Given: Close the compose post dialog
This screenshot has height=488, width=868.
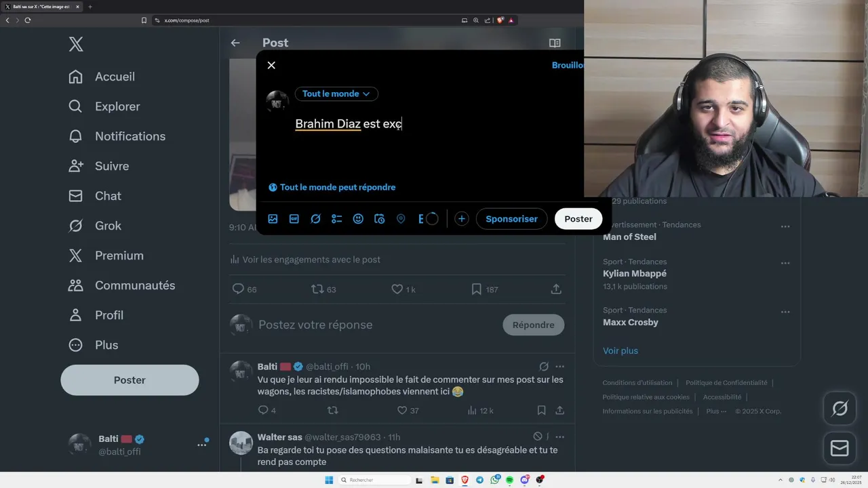Looking at the screenshot, I should (x=271, y=65).
